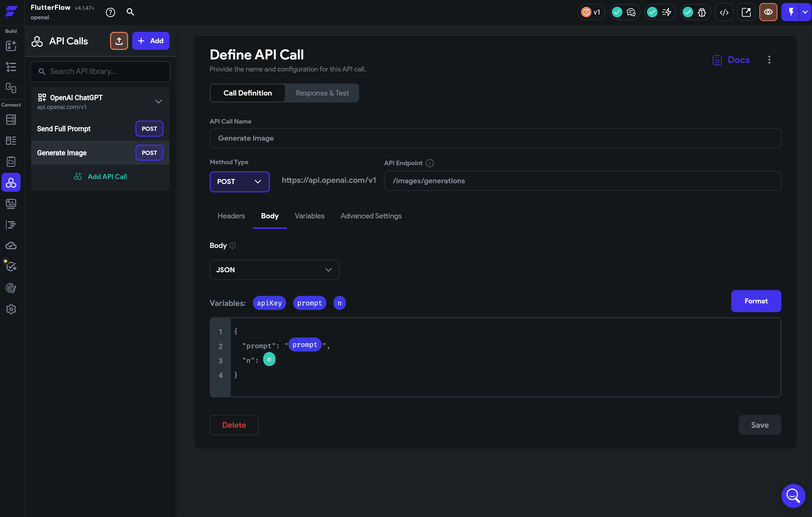Screen dimensions: 812x517
Task: Open the Widget Palette sidebar icon
Action: (11, 46)
